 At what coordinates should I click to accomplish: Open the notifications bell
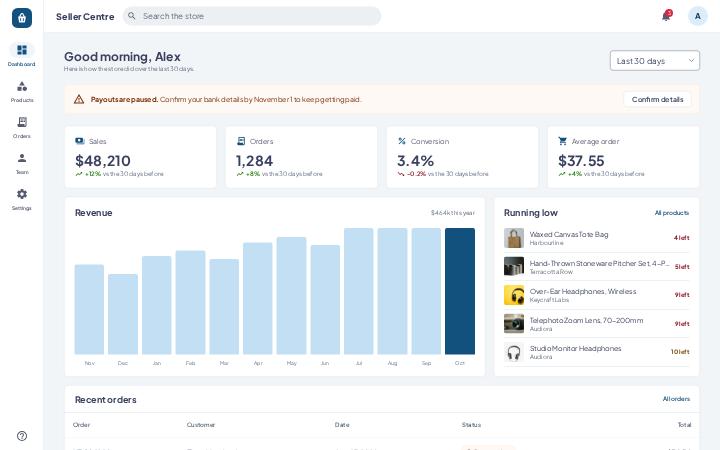tap(666, 16)
